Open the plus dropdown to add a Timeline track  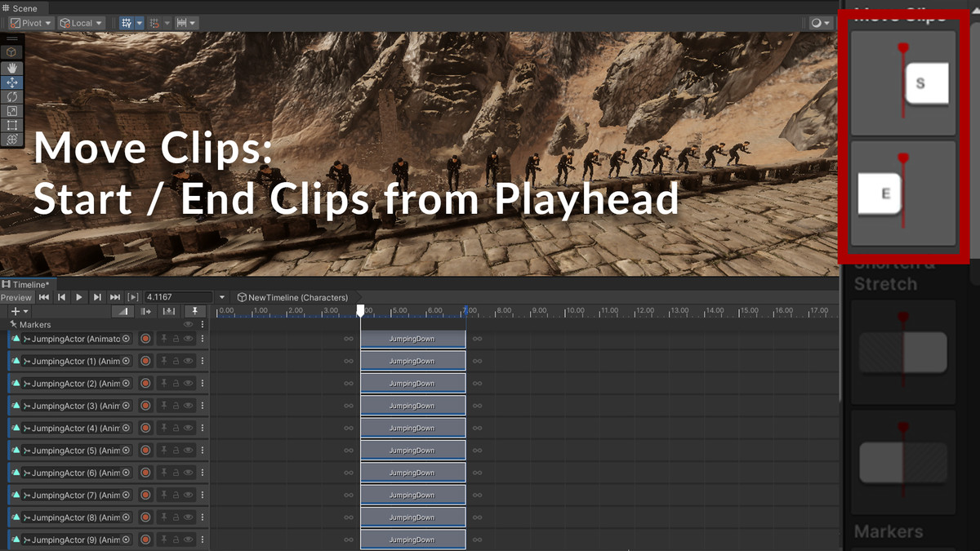tap(18, 311)
